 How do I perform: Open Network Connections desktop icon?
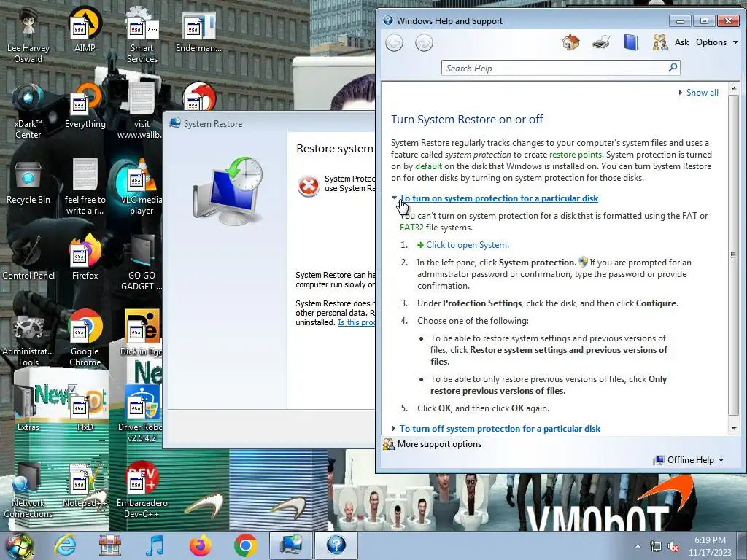coord(28,491)
